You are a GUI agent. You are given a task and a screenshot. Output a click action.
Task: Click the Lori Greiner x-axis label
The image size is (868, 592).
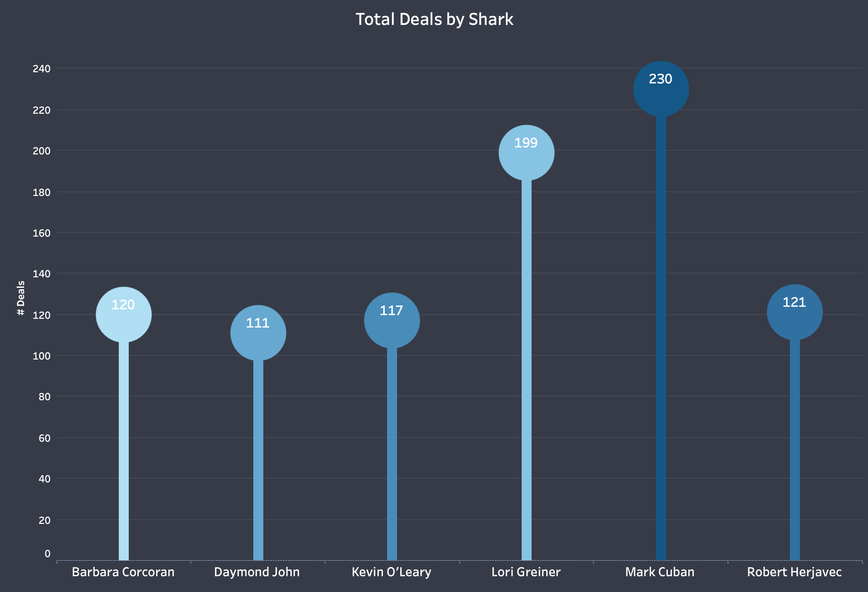pyautogui.click(x=526, y=572)
